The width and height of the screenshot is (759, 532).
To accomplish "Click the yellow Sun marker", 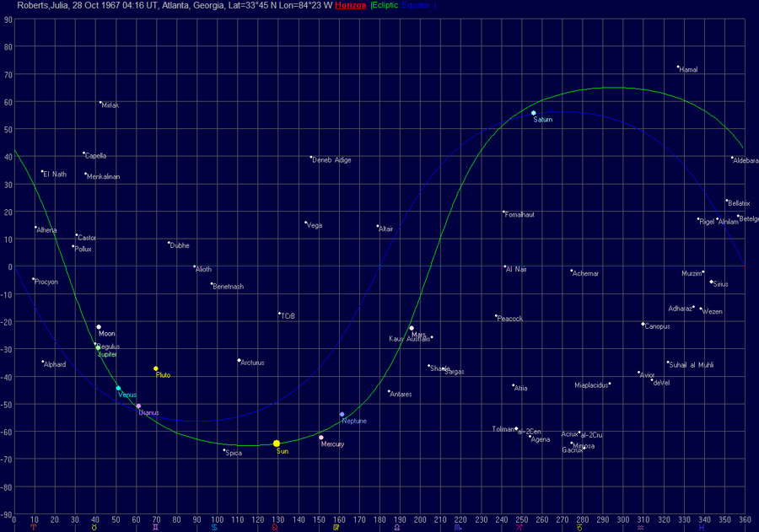I will (x=277, y=443).
